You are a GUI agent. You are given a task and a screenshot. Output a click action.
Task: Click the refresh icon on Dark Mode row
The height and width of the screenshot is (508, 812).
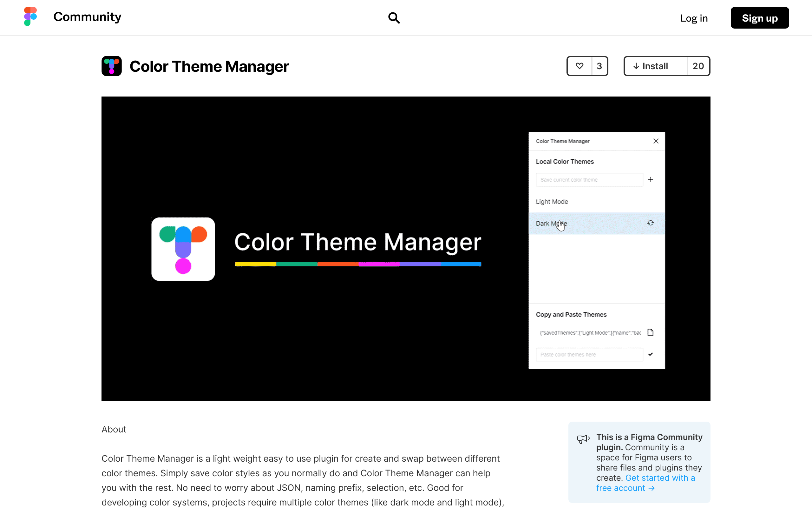click(x=651, y=223)
